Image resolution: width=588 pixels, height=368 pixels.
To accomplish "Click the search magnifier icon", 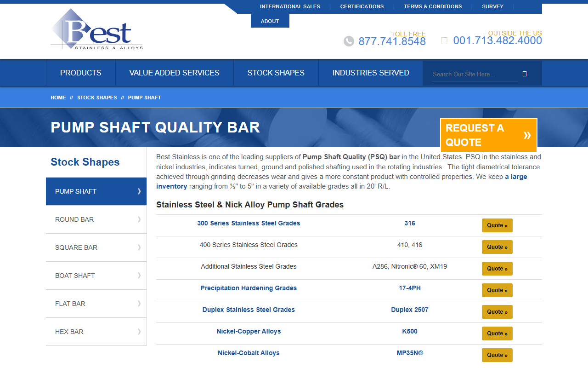I will [x=525, y=74].
